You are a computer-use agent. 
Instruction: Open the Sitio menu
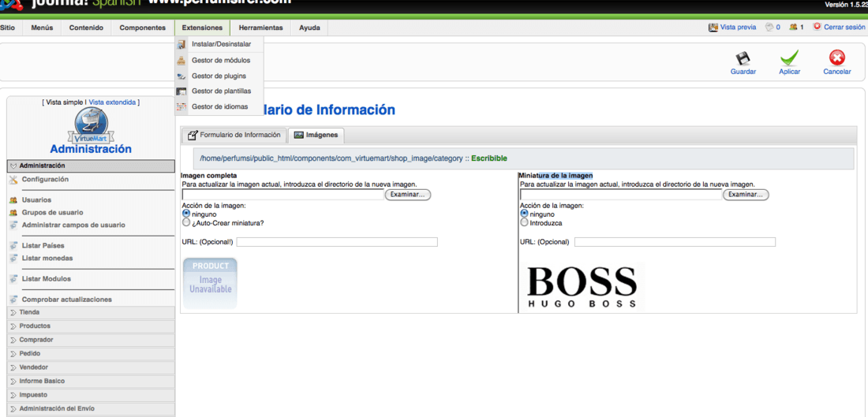[8, 28]
